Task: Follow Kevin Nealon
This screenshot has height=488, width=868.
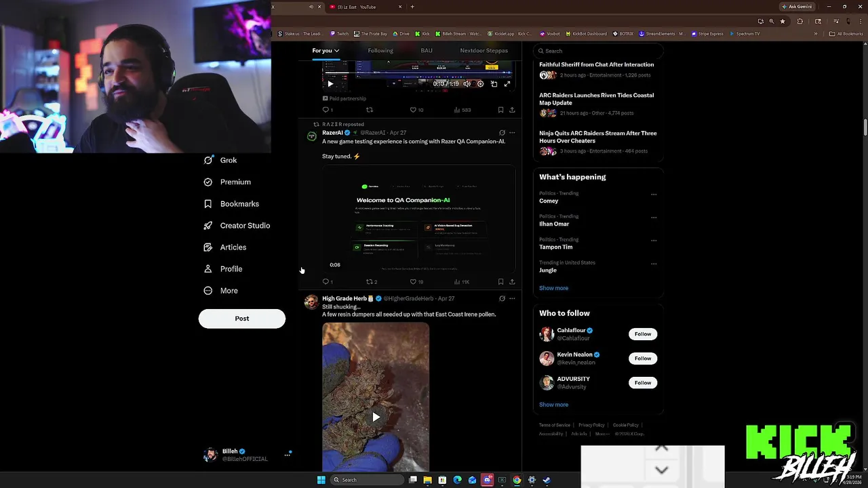Action: (643, 359)
